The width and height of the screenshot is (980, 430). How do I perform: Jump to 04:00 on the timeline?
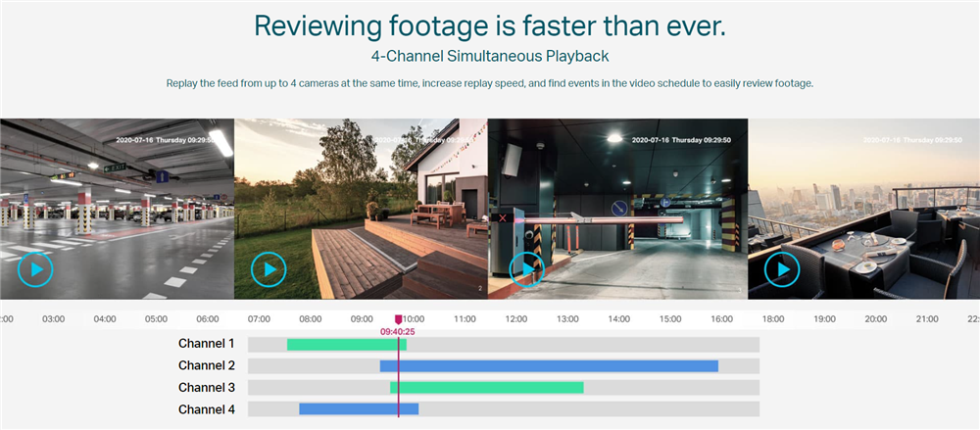coord(105,319)
